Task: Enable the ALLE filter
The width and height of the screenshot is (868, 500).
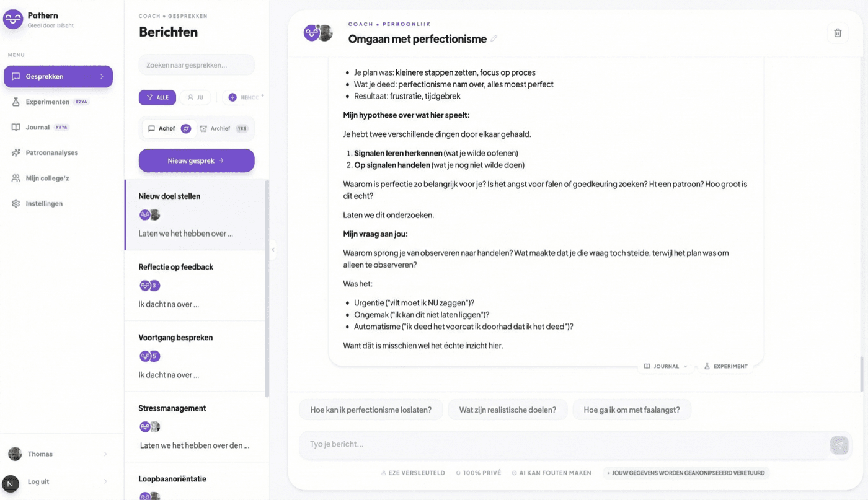Action: (x=157, y=97)
